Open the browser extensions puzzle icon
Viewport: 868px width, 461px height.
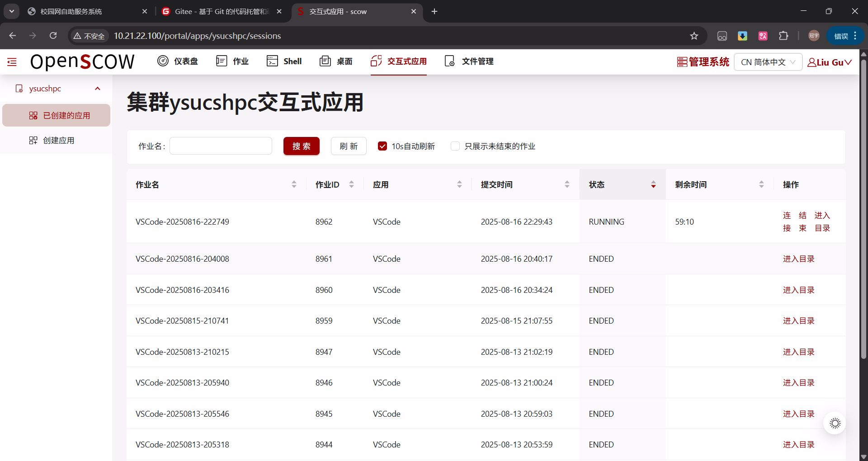[783, 36]
